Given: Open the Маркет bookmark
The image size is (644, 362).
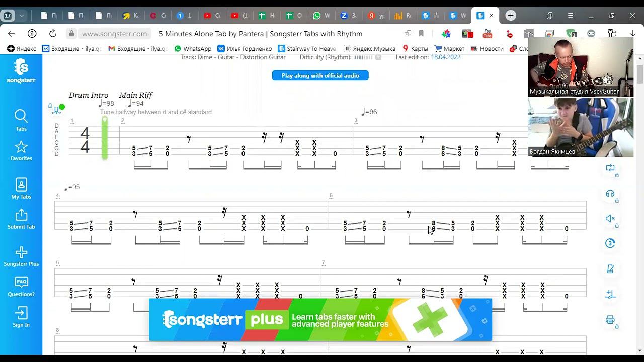Looking at the screenshot, I should point(449,49).
